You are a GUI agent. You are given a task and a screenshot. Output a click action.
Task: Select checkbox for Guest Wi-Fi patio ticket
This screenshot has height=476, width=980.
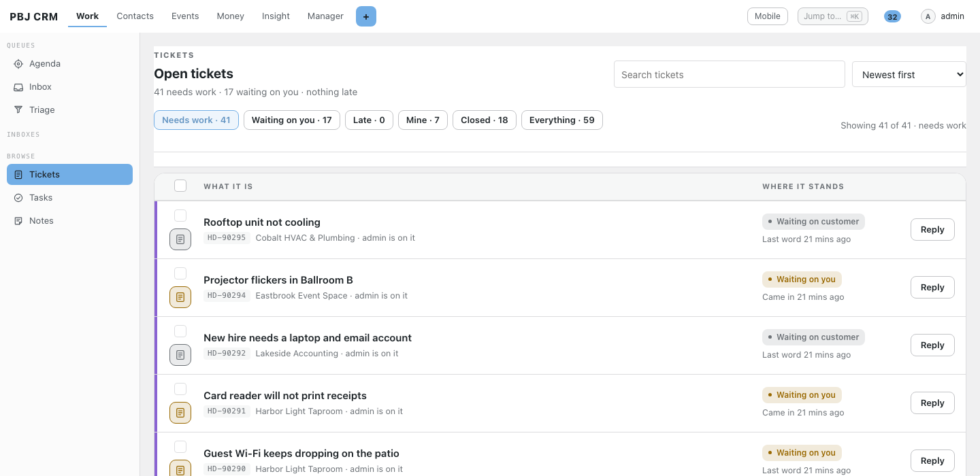coord(180,447)
